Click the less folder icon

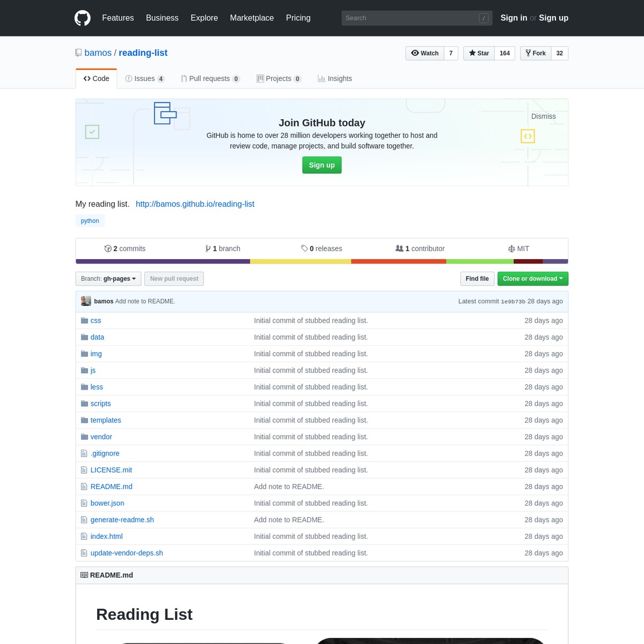click(84, 387)
